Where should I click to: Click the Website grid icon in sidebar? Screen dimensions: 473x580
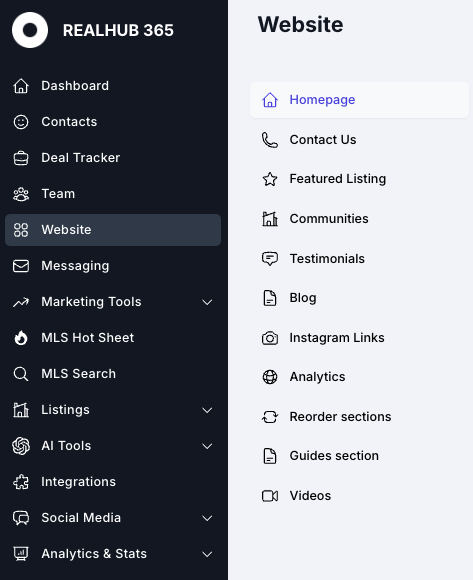21,230
